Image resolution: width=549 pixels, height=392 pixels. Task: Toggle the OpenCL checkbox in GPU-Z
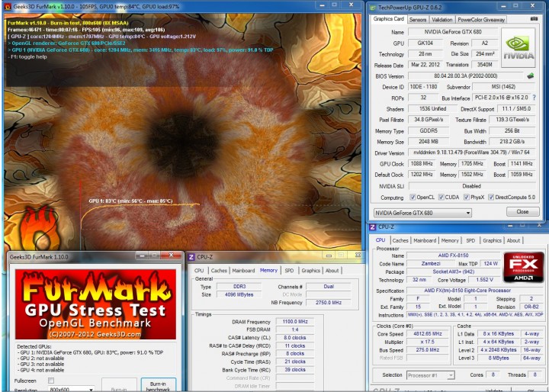tap(413, 198)
